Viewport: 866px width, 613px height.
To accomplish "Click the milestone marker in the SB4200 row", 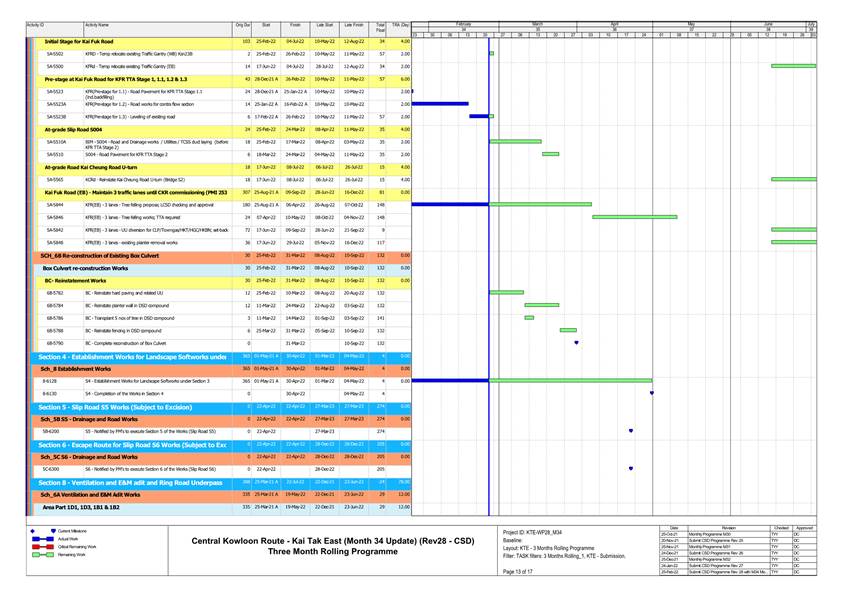I will 631,431.
